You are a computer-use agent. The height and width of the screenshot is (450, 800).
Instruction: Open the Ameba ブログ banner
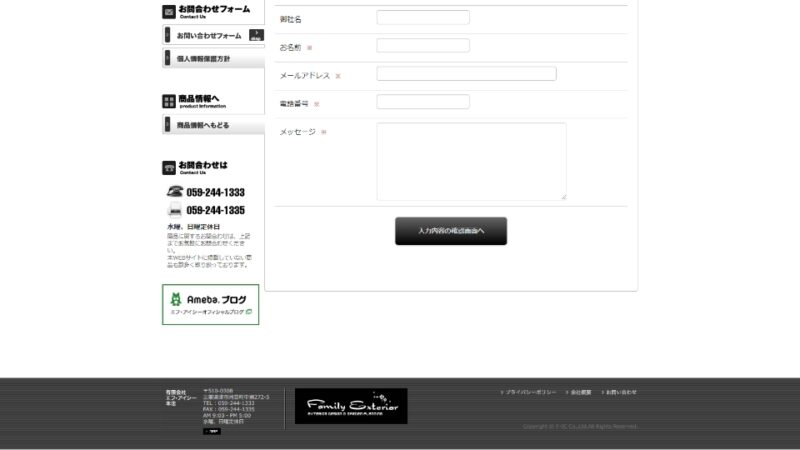[x=211, y=304]
